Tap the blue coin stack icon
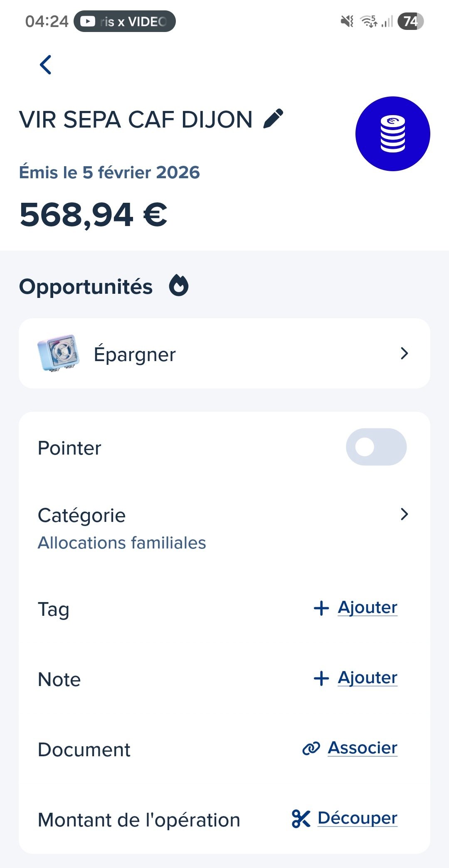The image size is (449, 868). point(392,134)
